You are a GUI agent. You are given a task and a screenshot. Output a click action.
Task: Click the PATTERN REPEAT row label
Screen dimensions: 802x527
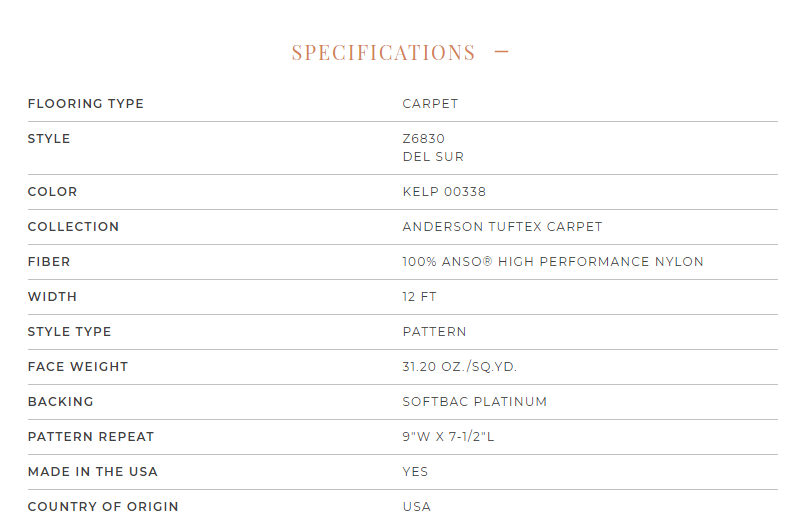pyautogui.click(x=91, y=437)
